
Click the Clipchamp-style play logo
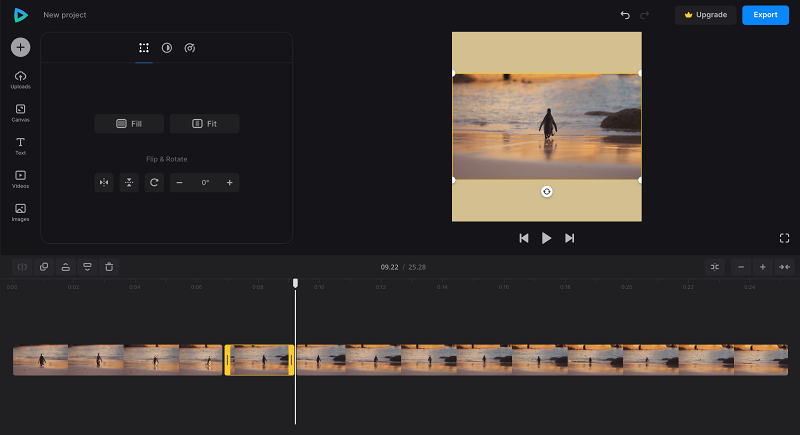click(x=20, y=15)
